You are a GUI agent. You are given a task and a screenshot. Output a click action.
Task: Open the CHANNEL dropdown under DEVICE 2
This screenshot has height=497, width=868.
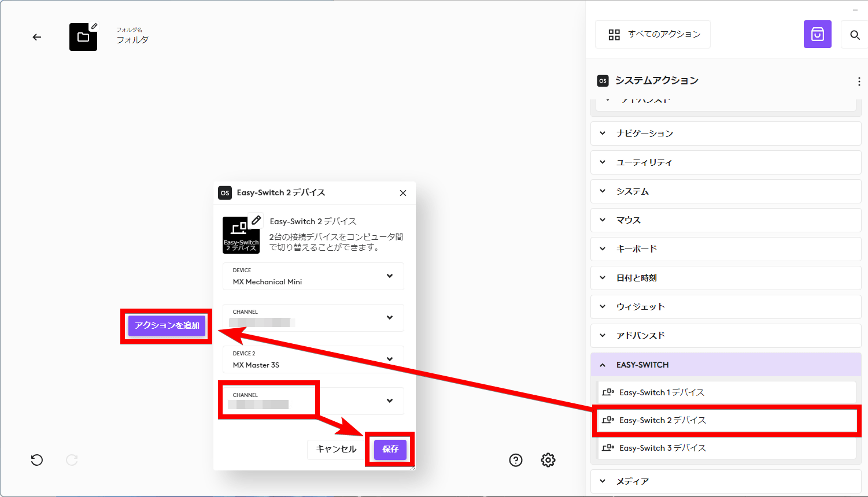[313, 400]
